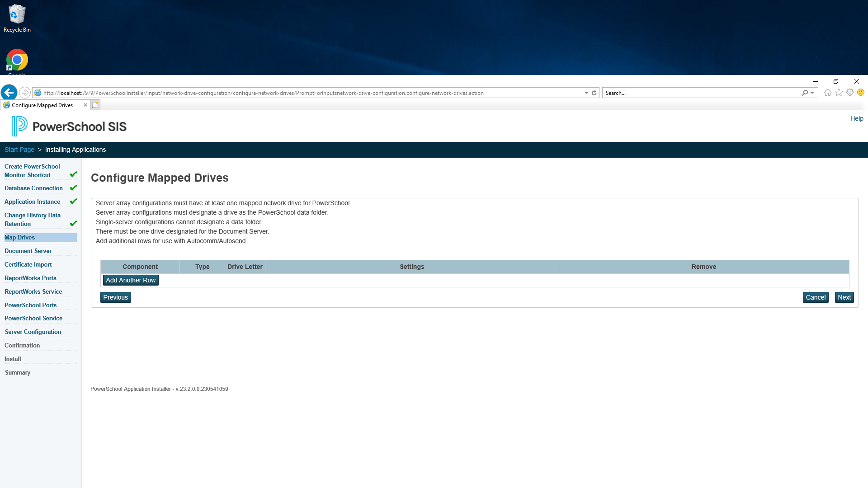The width and height of the screenshot is (868, 488).
Task: Click the Settings column header
Action: click(412, 267)
